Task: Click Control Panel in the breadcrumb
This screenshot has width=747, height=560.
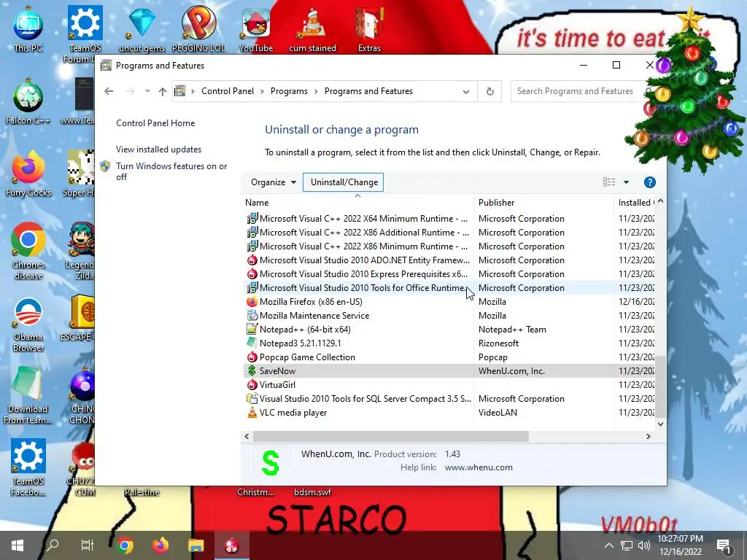Action: 228,91
